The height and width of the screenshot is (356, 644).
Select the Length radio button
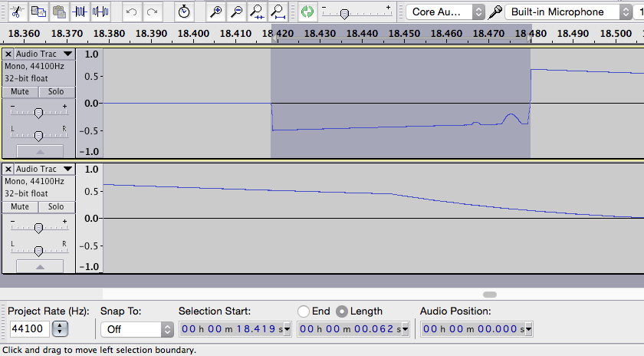click(342, 311)
